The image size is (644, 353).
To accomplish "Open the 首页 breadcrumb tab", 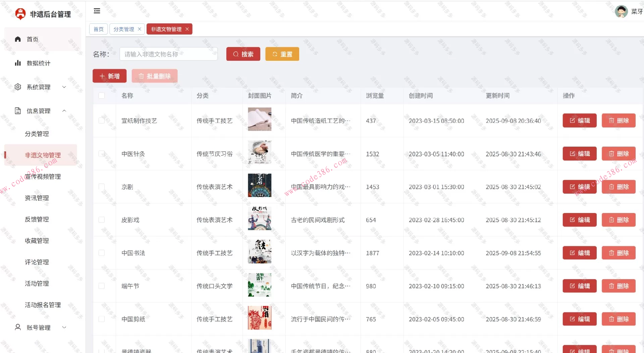I will tap(98, 29).
